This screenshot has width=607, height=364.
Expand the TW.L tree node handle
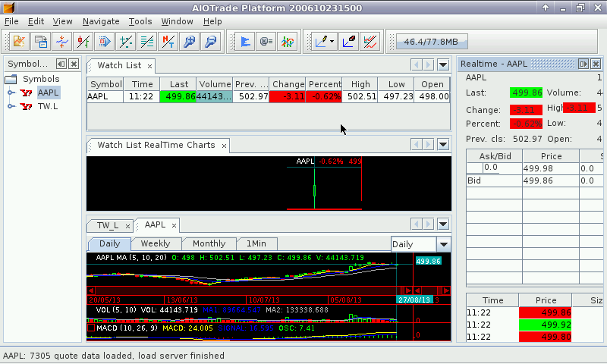click(11, 106)
